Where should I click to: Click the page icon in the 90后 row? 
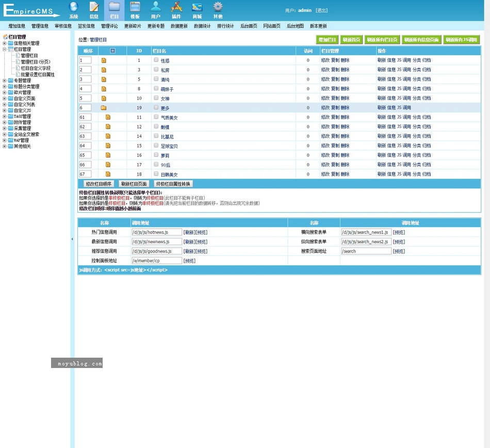coord(108,165)
